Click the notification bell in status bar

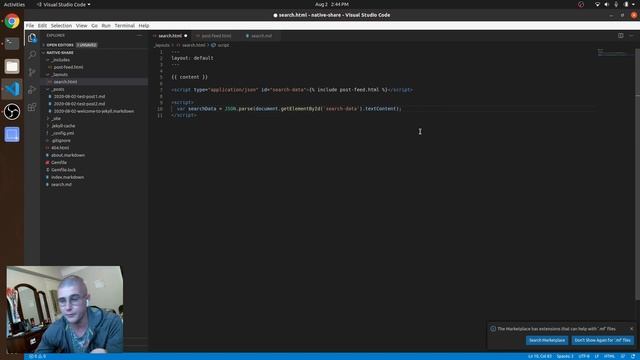tap(633, 356)
